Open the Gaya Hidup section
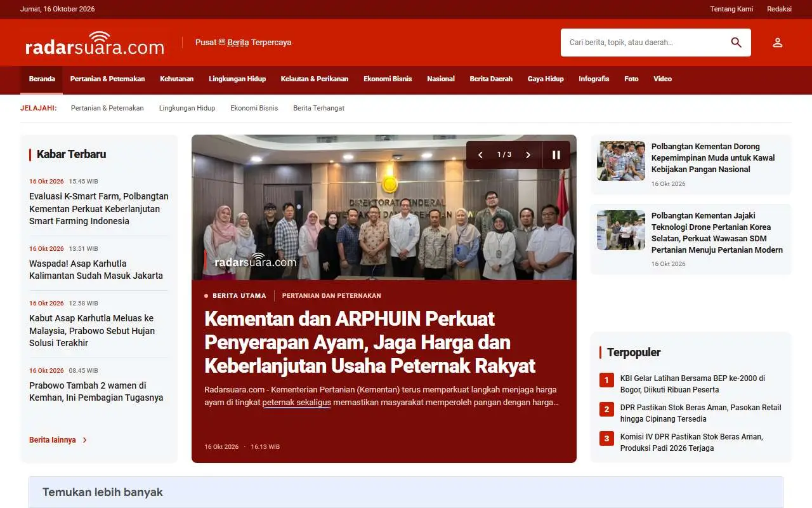812x508 pixels. click(x=546, y=79)
